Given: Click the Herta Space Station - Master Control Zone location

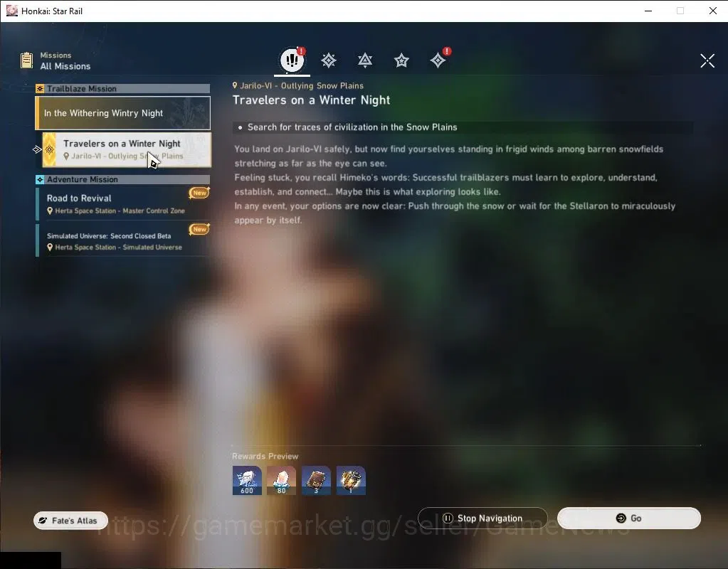Looking at the screenshot, I should [115, 211].
